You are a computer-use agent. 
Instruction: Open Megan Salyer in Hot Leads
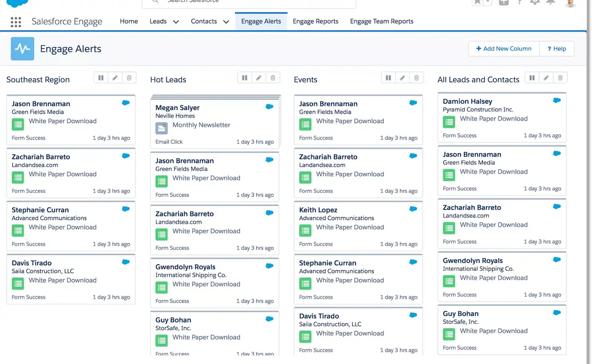pos(178,108)
